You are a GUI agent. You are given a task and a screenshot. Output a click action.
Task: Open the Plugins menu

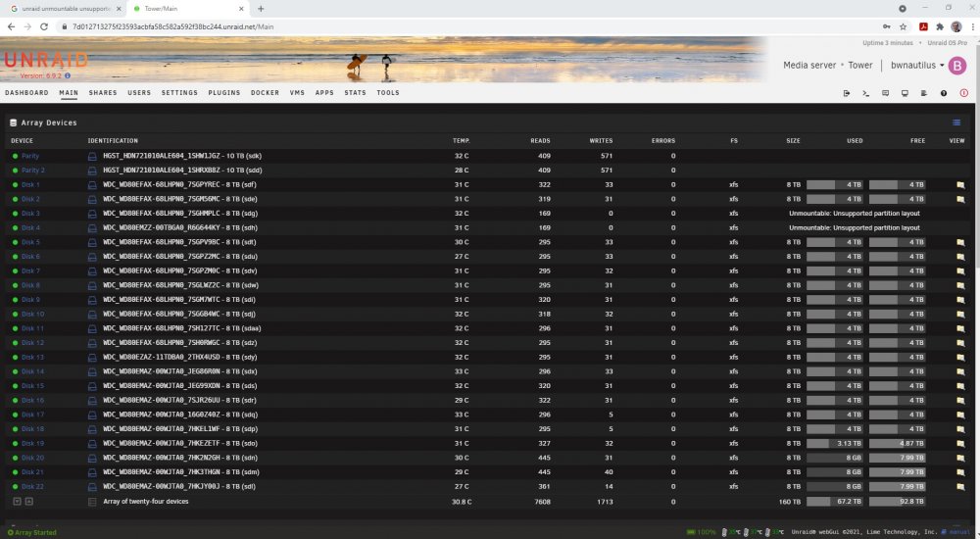point(224,93)
